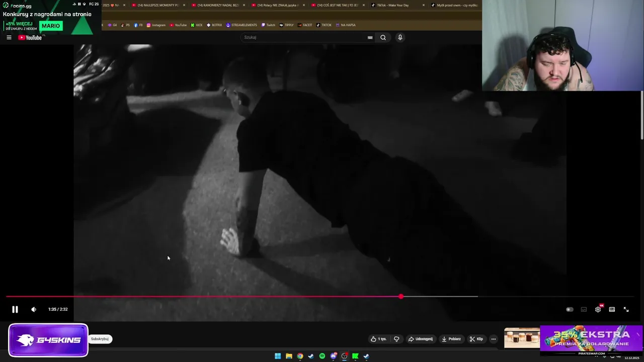The height and width of the screenshot is (362, 644).
Task: Close the NAJLEPSZE MOMENTY tab
Action: (x=184, y=5)
